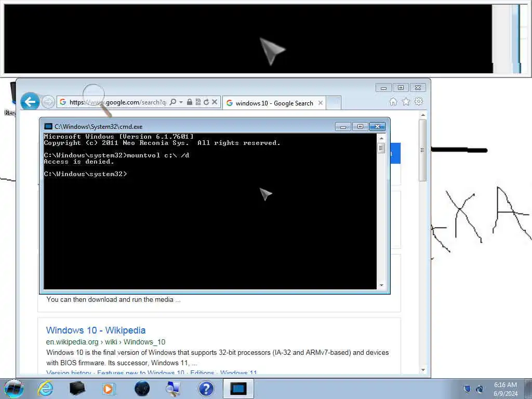Launch Internet Explorer from the taskbar

point(46,389)
